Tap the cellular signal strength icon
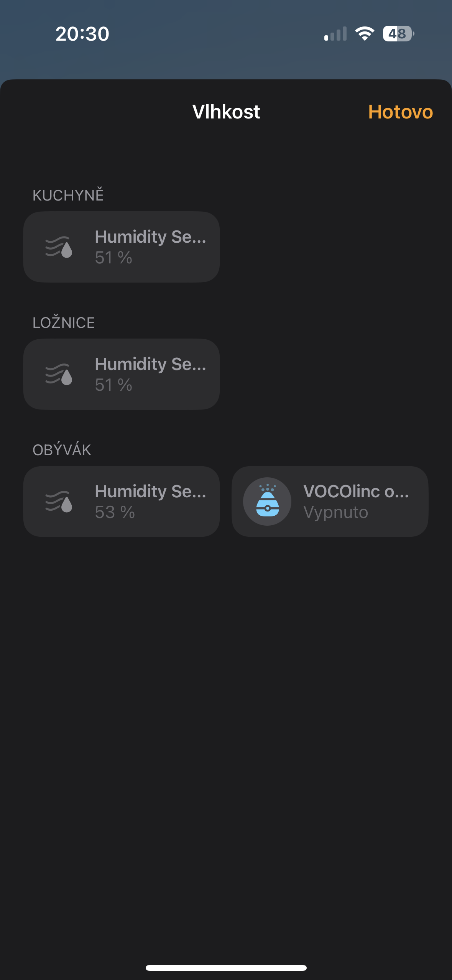Image resolution: width=452 pixels, height=980 pixels. [x=335, y=34]
